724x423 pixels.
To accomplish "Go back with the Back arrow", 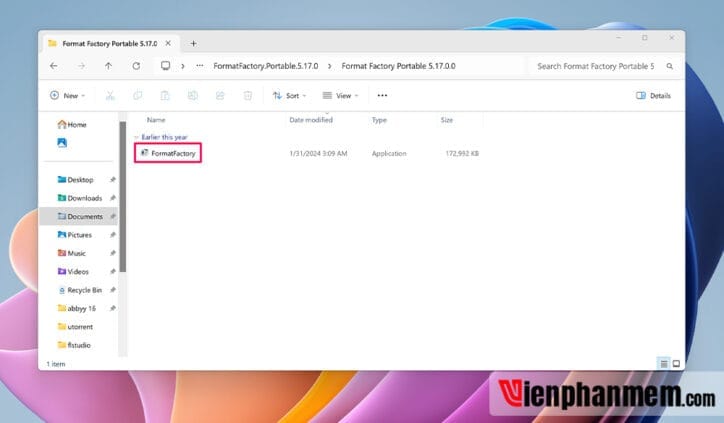I will 54,66.
